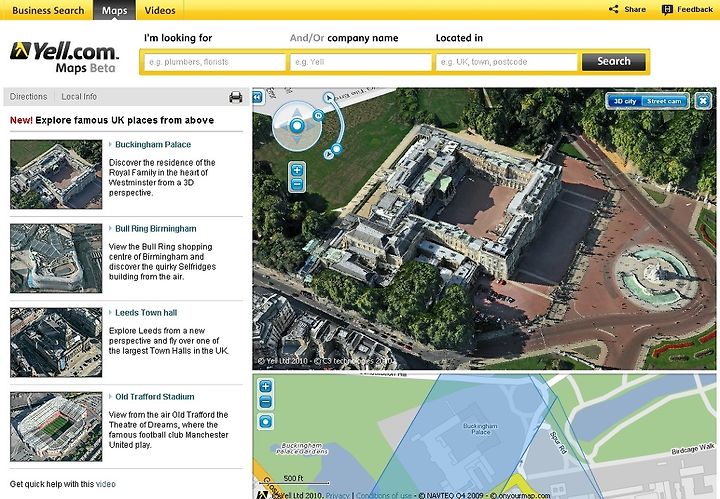Click the 'I'm looking for' input field
The image size is (720, 499).
pyautogui.click(x=214, y=62)
